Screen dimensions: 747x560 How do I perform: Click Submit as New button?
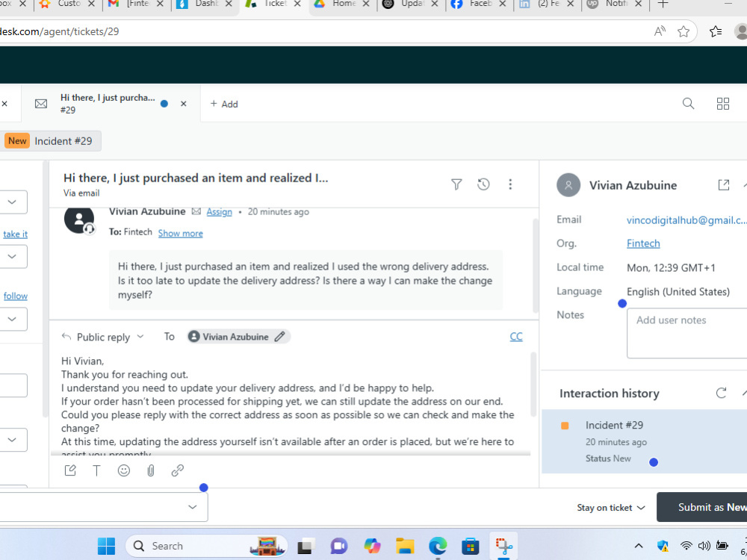tap(701, 507)
